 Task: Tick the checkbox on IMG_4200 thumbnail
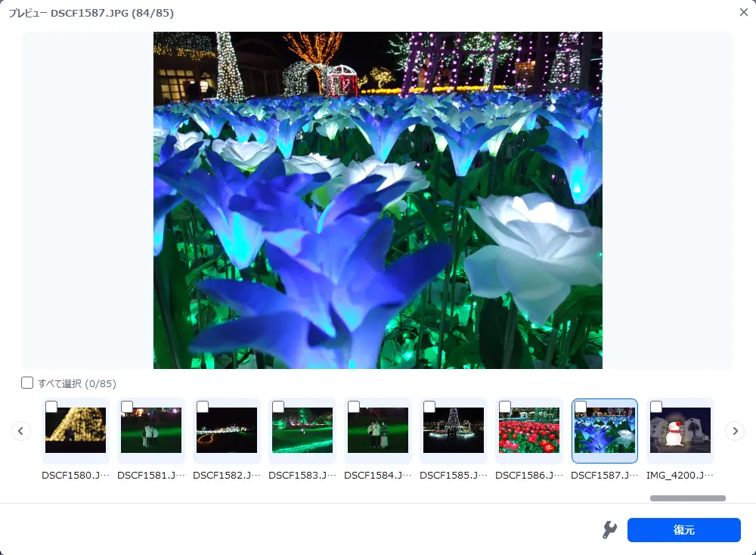656,407
